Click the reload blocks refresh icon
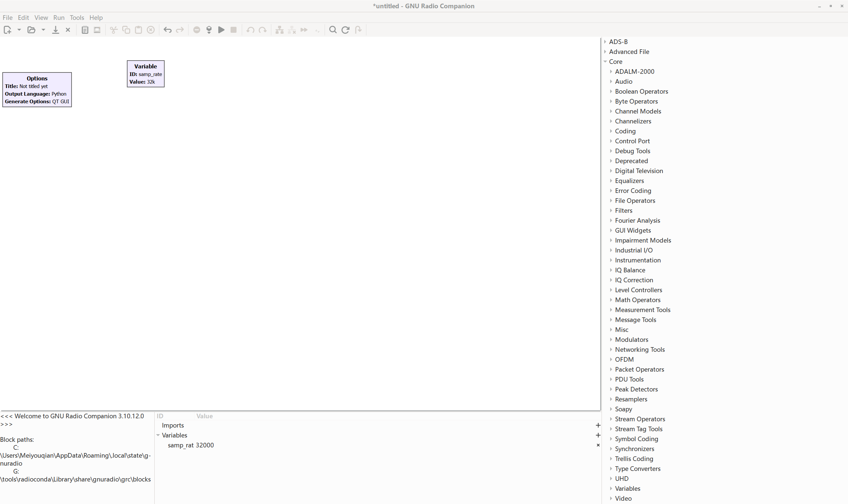This screenshot has height=504, width=848. [345, 30]
